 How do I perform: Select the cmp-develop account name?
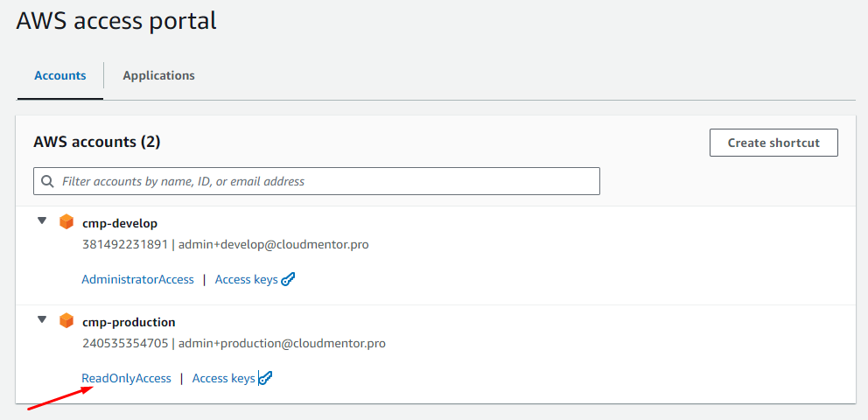[x=120, y=223]
